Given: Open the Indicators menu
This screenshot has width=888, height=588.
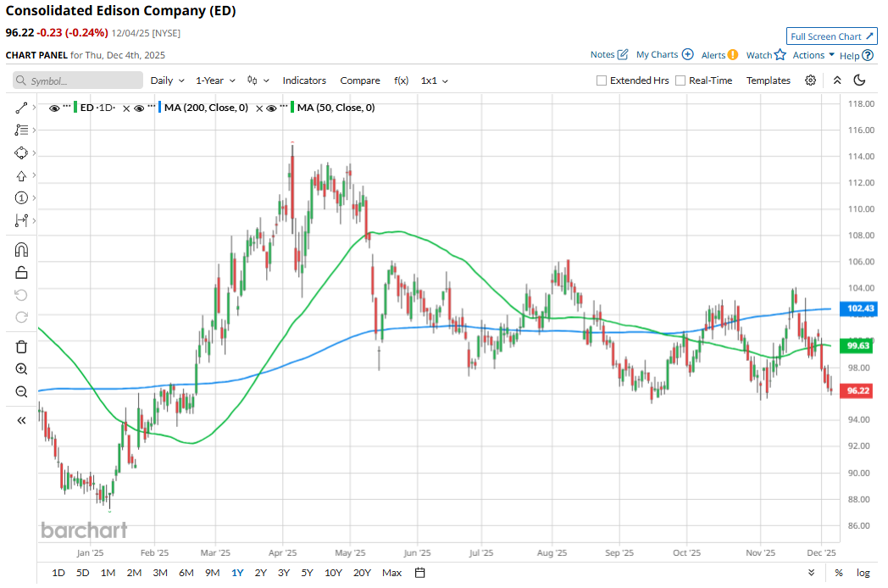Looking at the screenshot, I should pyautogui.click(x=304, y=80).
